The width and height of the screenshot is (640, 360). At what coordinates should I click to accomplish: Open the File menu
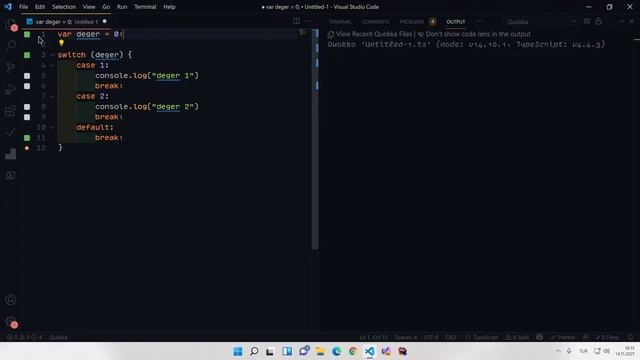24,7
